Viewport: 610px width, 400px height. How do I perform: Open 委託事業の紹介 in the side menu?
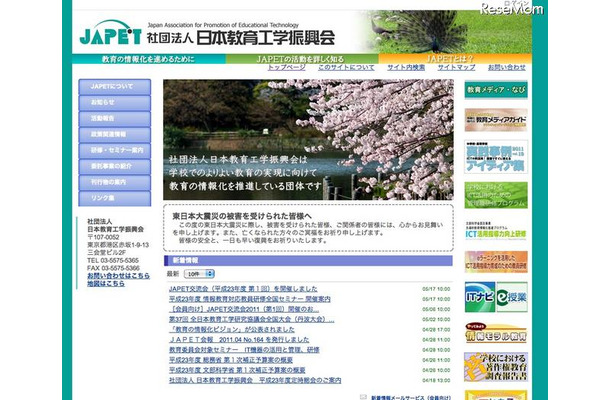click(x=115, y=167)
